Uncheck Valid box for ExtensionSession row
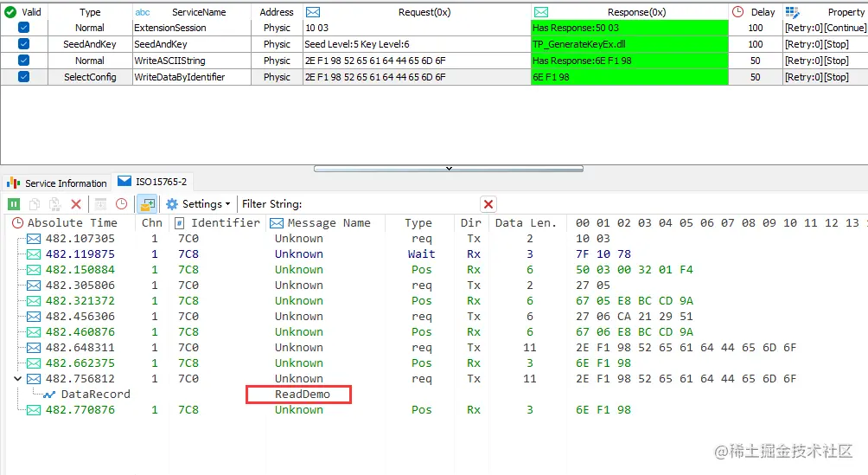This screenshot has height=475, width=868. pos(24,28)
